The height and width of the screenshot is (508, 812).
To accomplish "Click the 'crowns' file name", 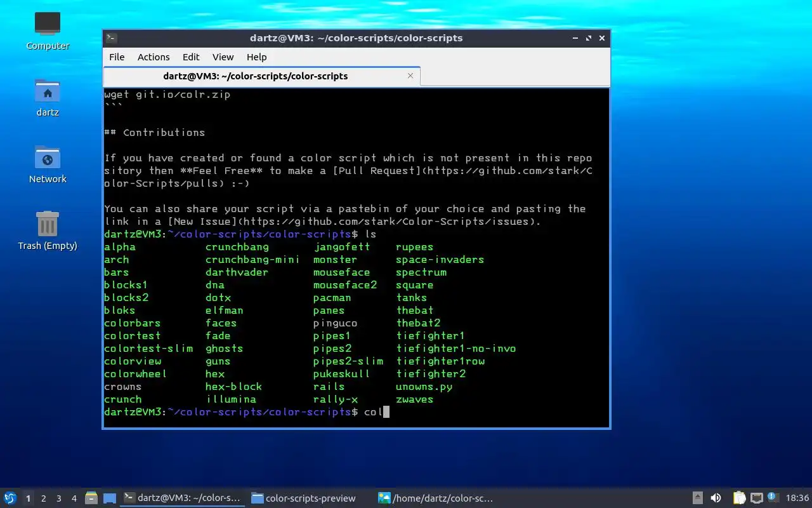I will (x=123, y=387).
